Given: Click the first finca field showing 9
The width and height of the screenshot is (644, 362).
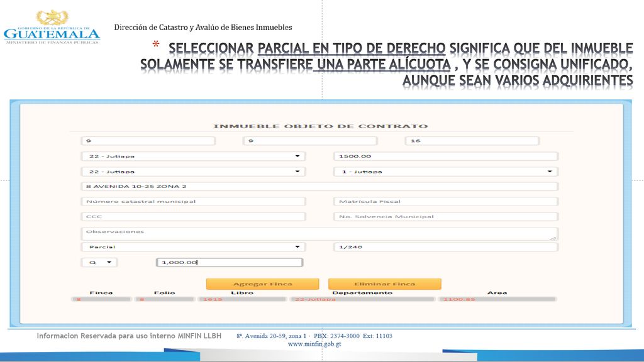Looking at the screenshot, I should [148, 141].
